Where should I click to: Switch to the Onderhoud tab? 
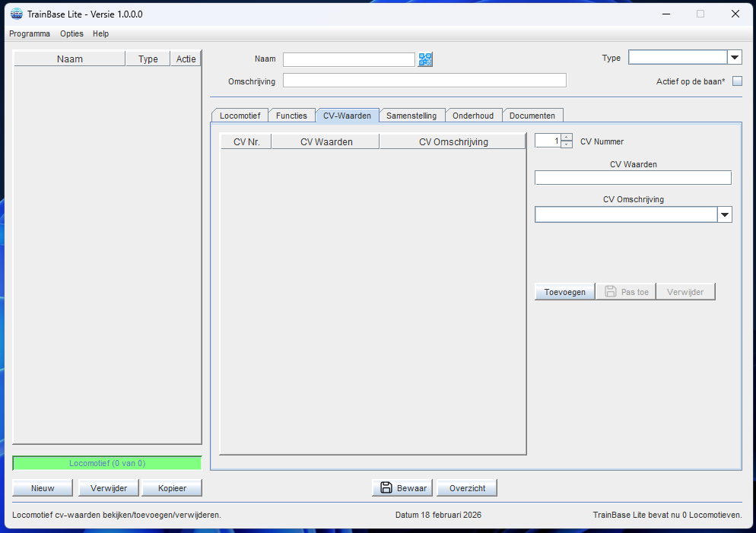point(472,116)
